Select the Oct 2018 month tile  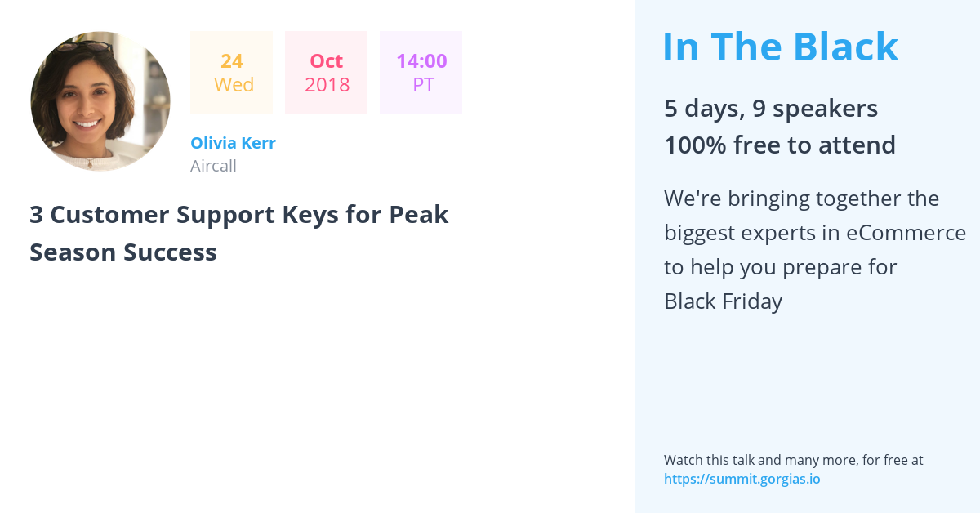[x=326, y=73]
